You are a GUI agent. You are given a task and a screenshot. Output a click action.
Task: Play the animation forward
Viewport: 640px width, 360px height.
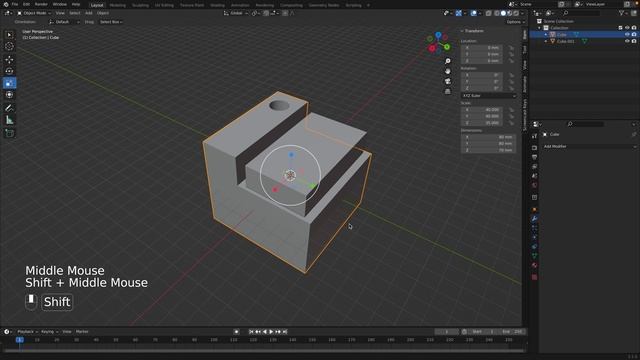click(x=271, y=332)
